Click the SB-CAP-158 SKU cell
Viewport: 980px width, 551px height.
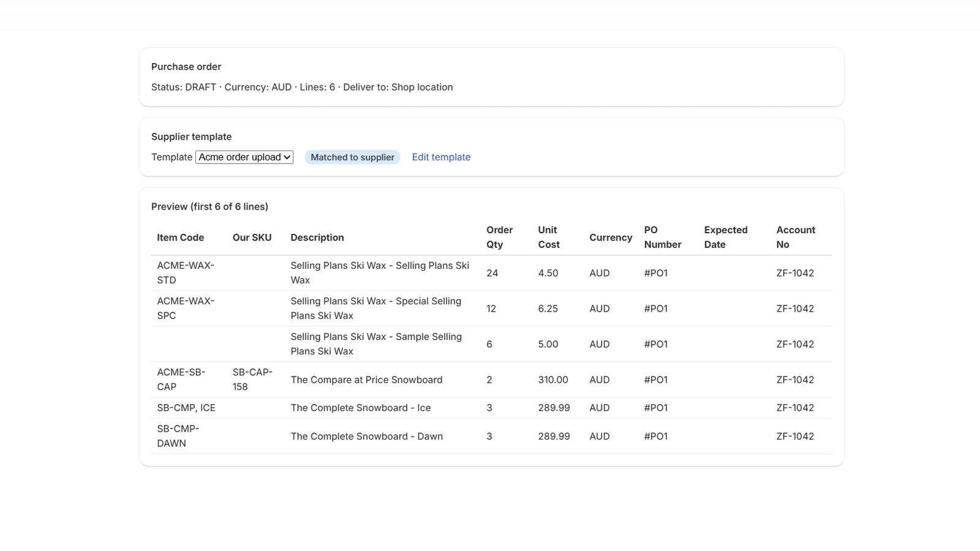click(x=252, y=380)
